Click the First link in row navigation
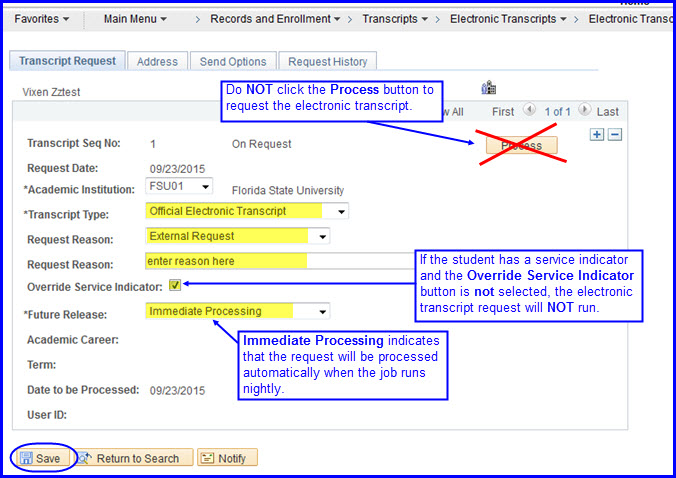Image resolution: width=676 pixels, height=478 pixels. (x=503, y=112)
